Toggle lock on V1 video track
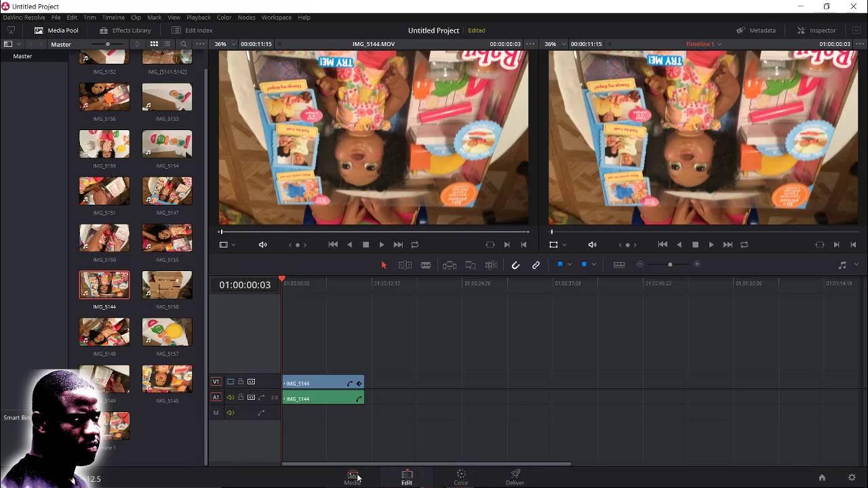The image size is (868, 488). [x=240, y=382]
